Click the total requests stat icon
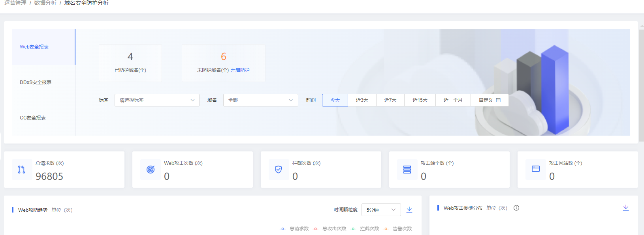The image size is (644, 235). tap(22, 170)
